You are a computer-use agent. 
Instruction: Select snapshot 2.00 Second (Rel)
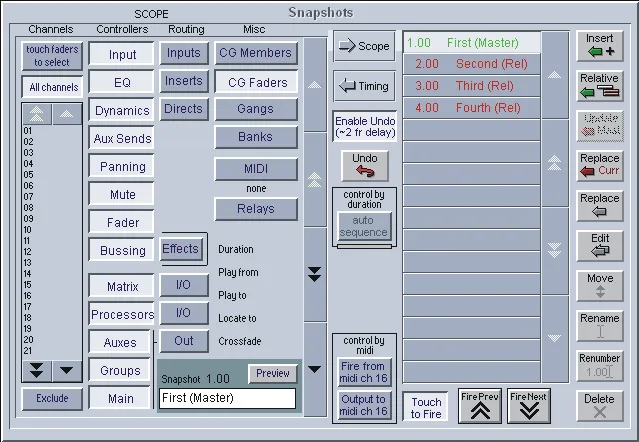pyautogui.click(x=472, y=64)
